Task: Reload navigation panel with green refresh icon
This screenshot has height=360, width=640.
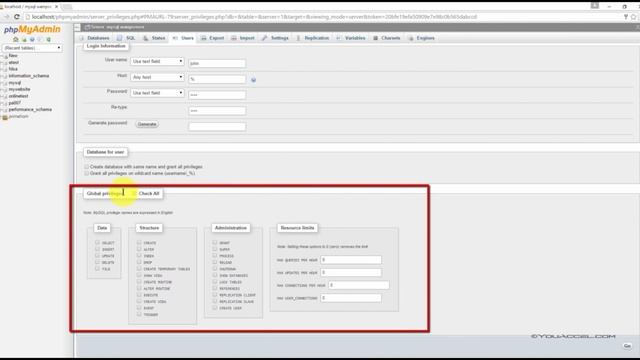Action: click(49, 40)
